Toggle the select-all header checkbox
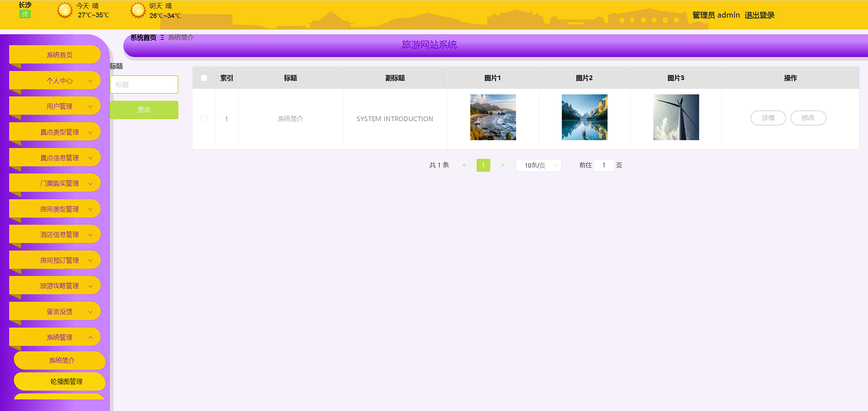The width and height of the screenshot is (868, 411). (x=204, y=78)
